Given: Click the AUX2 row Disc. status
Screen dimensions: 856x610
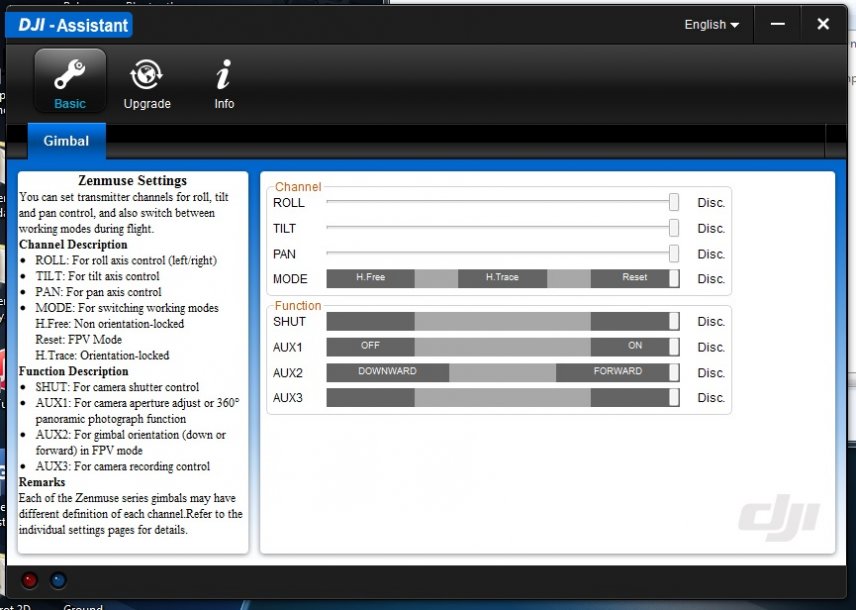Looking at the screenshot, I should click(x=711, y=373).
